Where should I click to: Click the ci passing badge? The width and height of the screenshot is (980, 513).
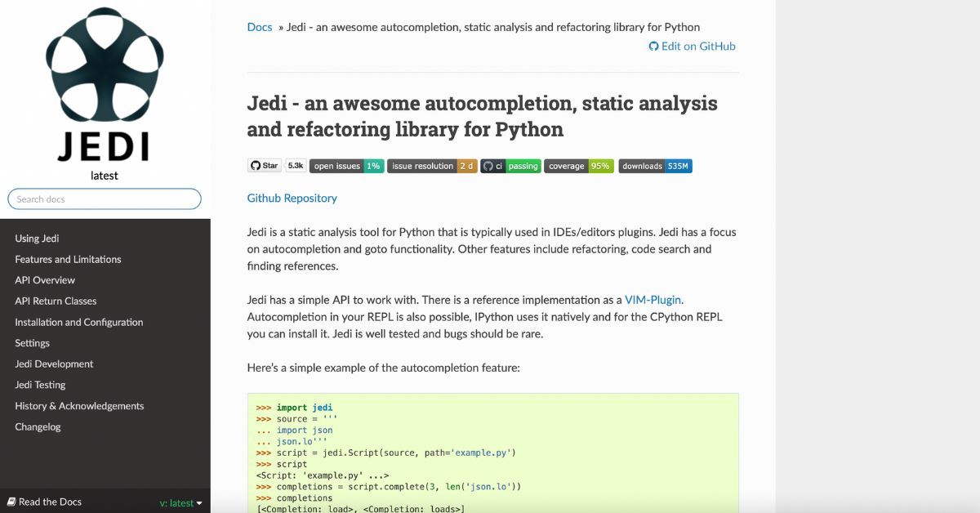click(x=510, y=166)
